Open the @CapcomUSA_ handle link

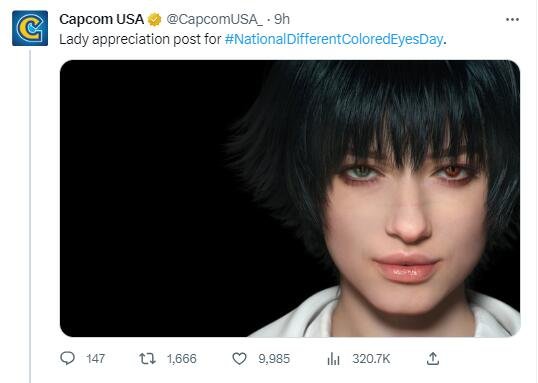click(214, 20)
